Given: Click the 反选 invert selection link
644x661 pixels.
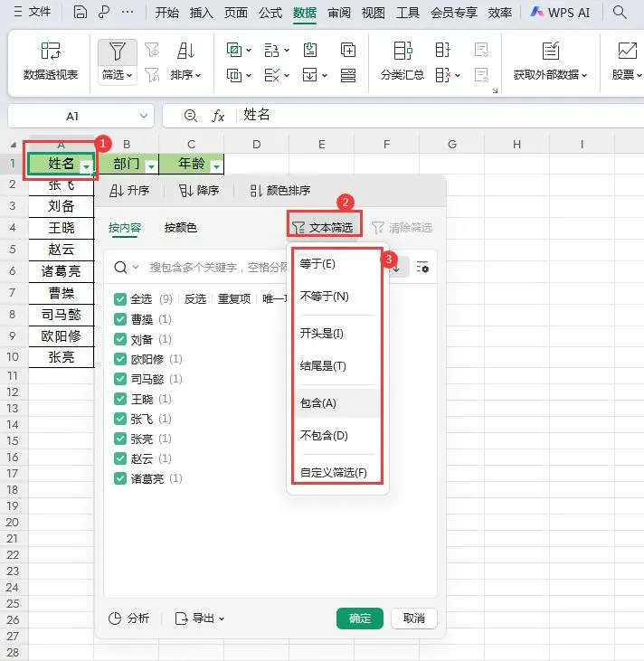Looking at the screenshot, I should point(195,299).
